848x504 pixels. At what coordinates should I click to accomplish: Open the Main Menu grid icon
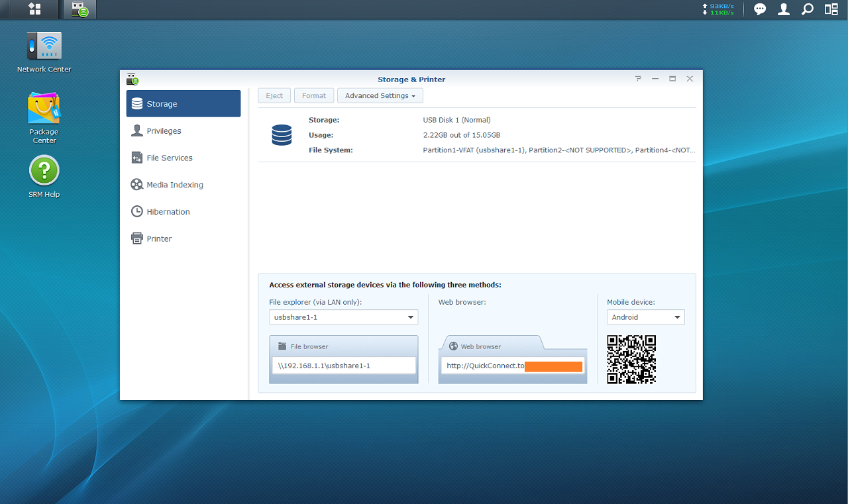[x=34, y=9]
